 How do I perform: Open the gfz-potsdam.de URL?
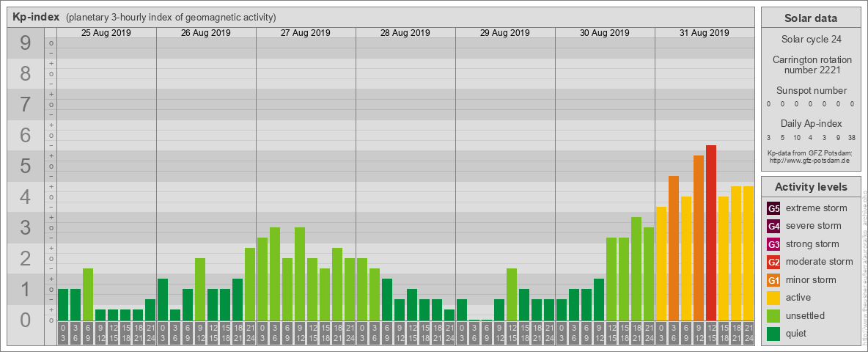point(809,161)
